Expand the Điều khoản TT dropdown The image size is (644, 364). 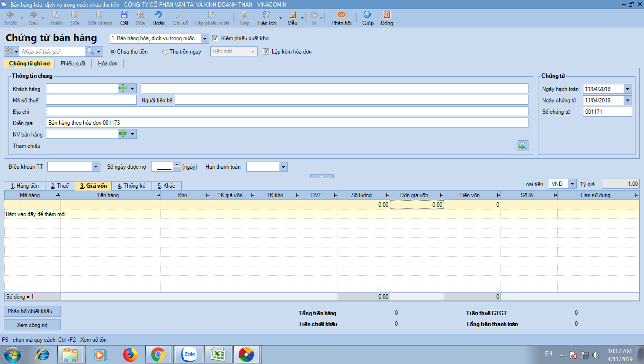(96, 167)
